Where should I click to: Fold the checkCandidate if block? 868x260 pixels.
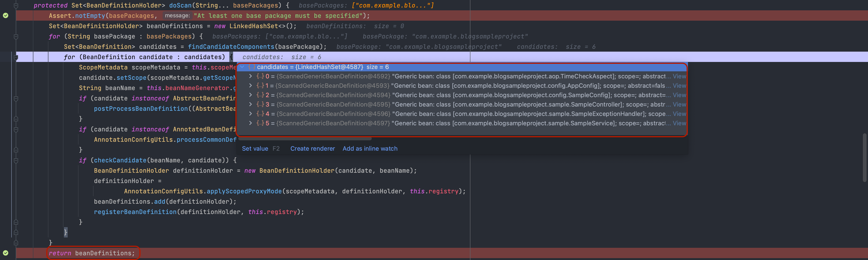point(16,161)
